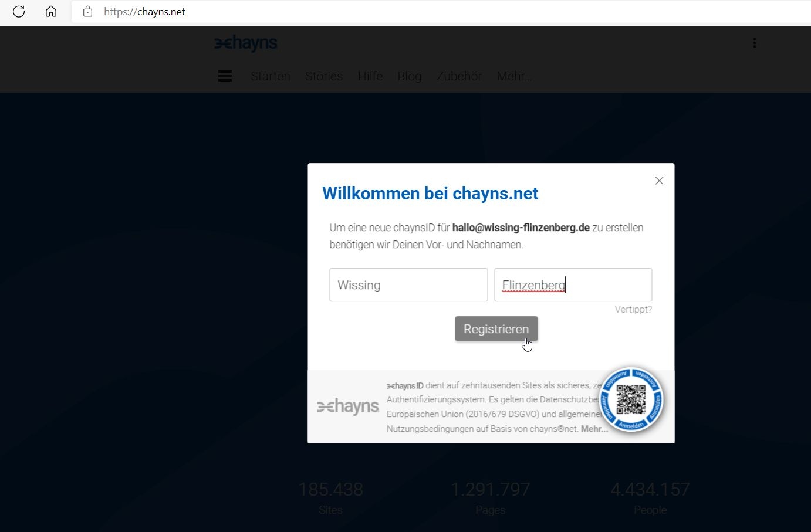Viewport: 811px width, 532px height.
Task: Click the QR code Anmelden badge
Action: [631, 401]
